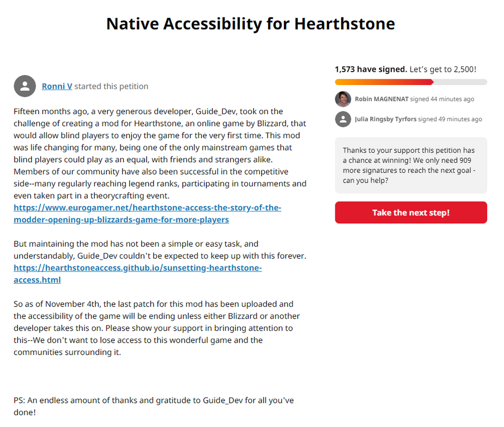Click Ronni V's gray profile avatar
Screen dimensions: 504x427
point(25,86)
